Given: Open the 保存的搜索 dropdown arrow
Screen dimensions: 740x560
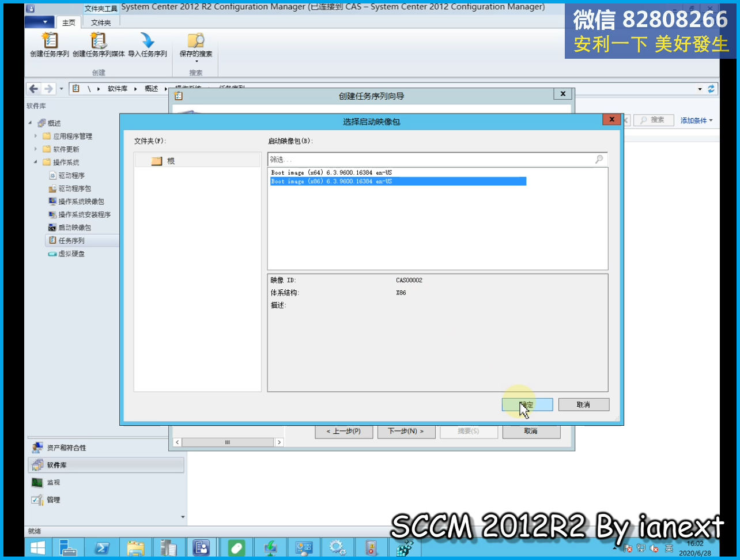Looking at the screenshot, I should 196,62.
